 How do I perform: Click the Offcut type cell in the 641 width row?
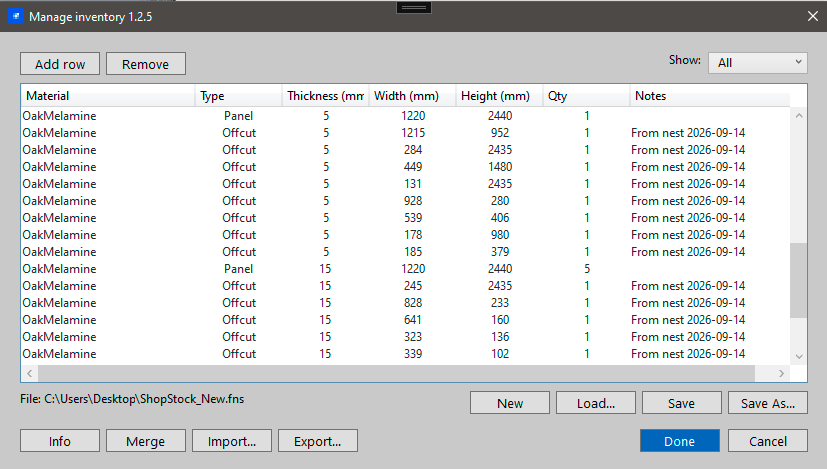(x=239, y=320)
